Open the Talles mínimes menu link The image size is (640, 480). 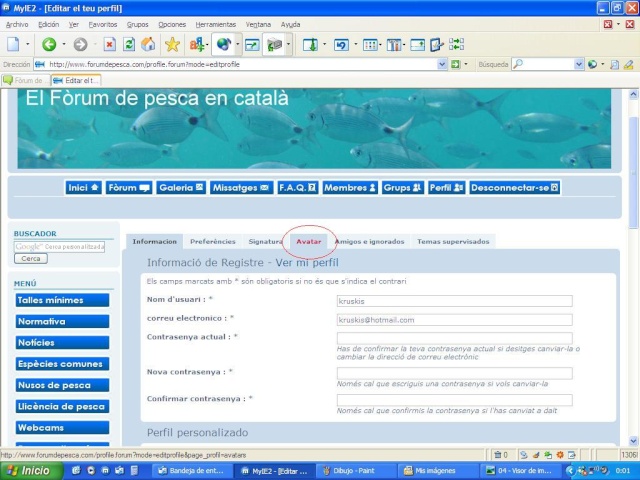point(62,300)
